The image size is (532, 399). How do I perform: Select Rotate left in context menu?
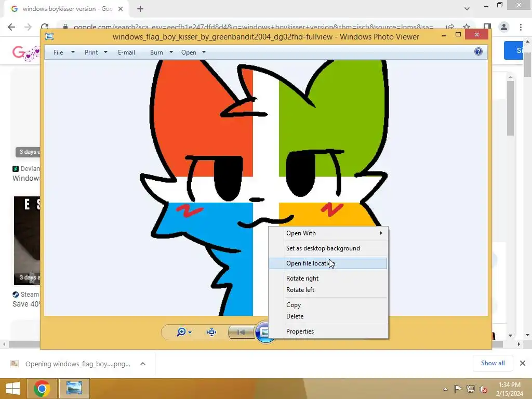[x=328, y=290]
